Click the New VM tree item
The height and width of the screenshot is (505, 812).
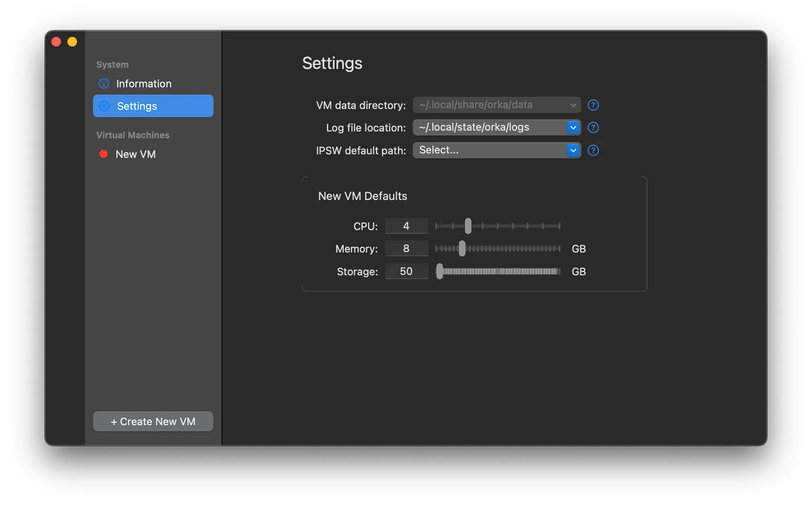136,154
